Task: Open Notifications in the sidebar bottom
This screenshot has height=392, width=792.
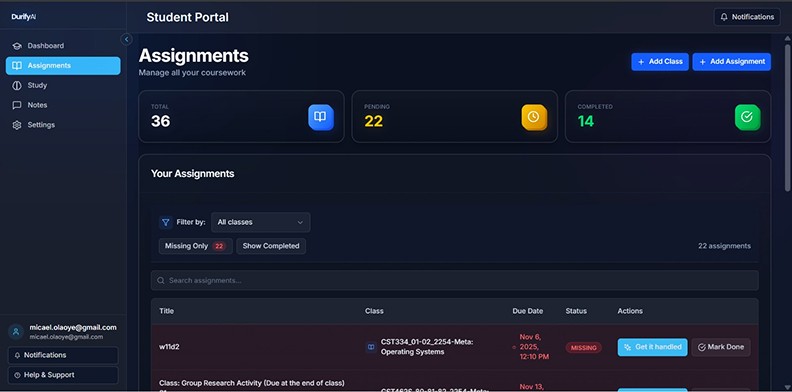Action: pos(63,355)
